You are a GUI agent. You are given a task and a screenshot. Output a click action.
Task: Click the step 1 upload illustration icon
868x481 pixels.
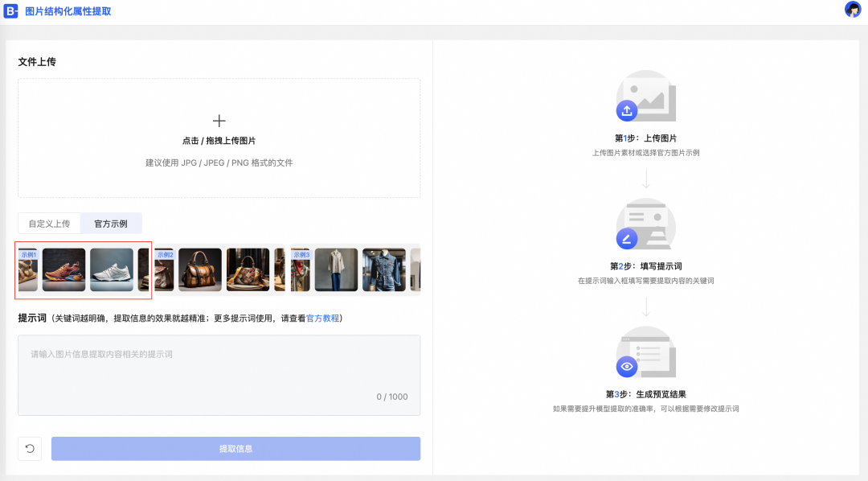646,96
